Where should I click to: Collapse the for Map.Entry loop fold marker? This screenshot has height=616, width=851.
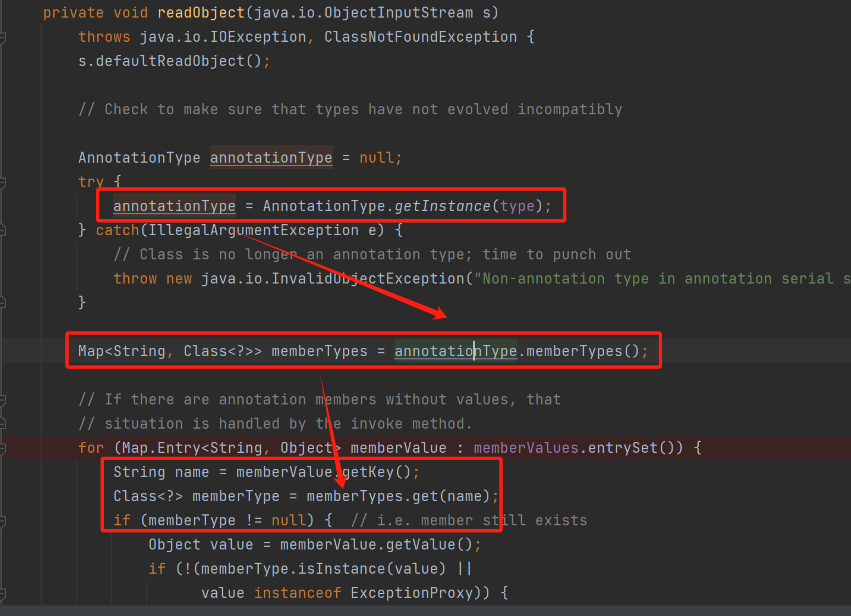click(3, 448)
